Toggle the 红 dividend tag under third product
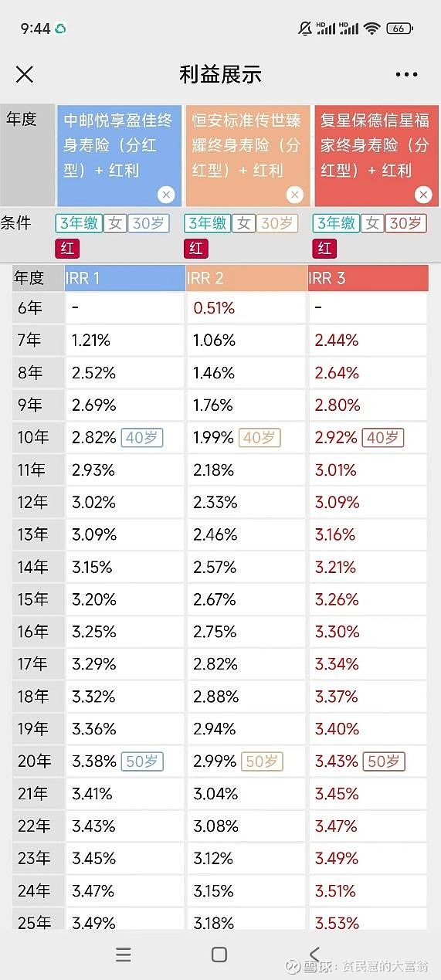Screen dimensions: 441x980 [x=324, y=248]
